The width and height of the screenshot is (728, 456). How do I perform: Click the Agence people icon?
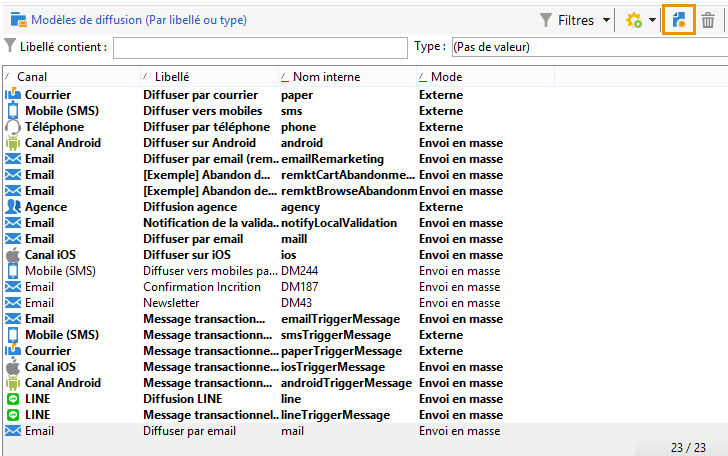coord(13,207)
